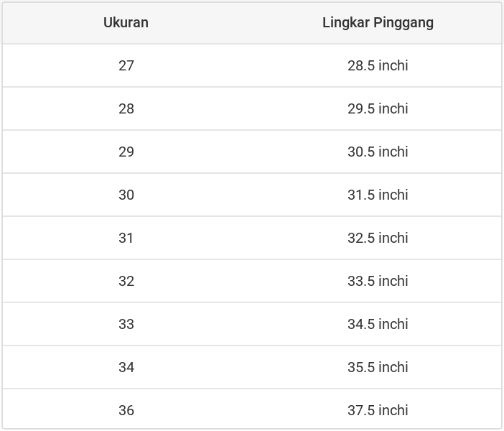The image size is (504, 431).
Task: Select the size 27 cell
Action: [126, 65]
